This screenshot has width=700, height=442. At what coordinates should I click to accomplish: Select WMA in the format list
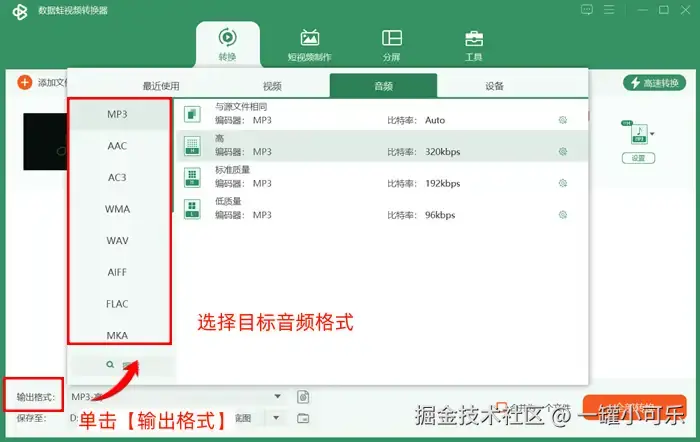tap(117, 209)
